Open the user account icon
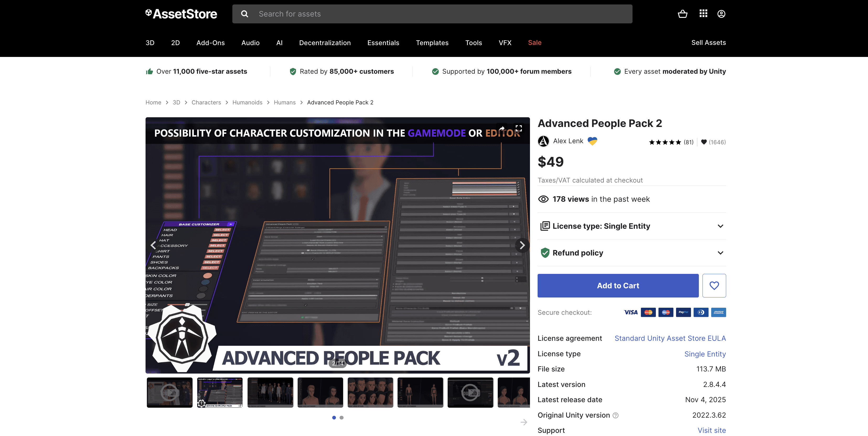The height and width of the screenshot is (436, 868). click(721, 14)
